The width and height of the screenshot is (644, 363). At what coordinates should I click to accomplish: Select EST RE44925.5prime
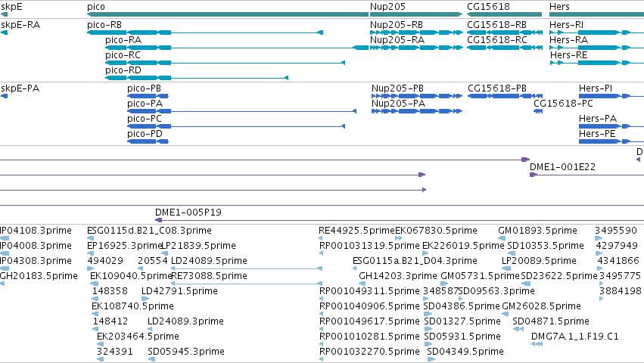tap(356, 231)
